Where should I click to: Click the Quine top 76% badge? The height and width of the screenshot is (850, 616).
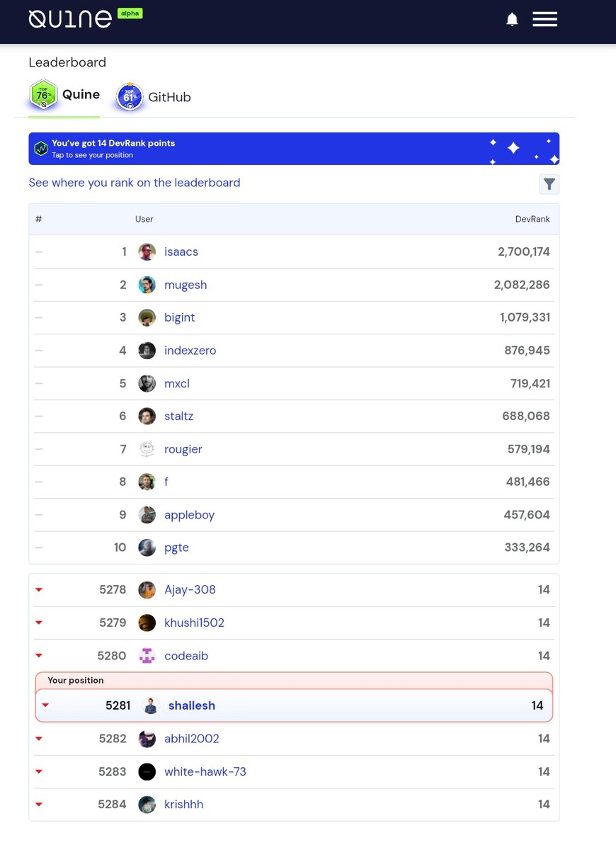pos(43,94)
